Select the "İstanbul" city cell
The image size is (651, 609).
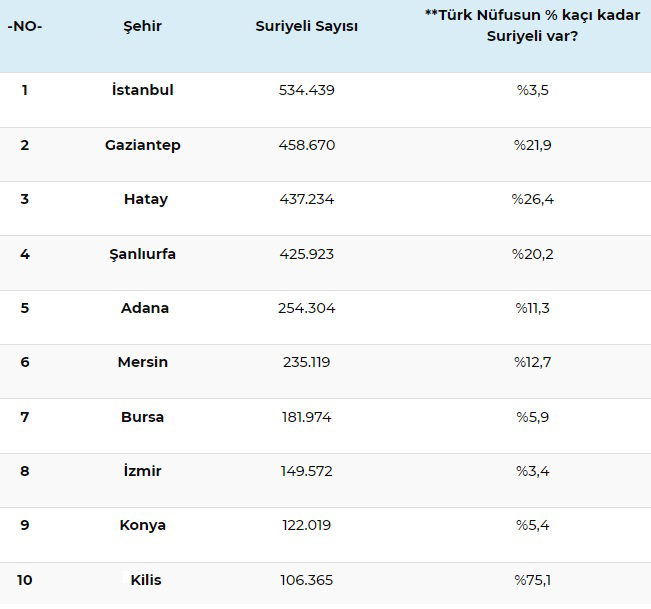[142, 90]
